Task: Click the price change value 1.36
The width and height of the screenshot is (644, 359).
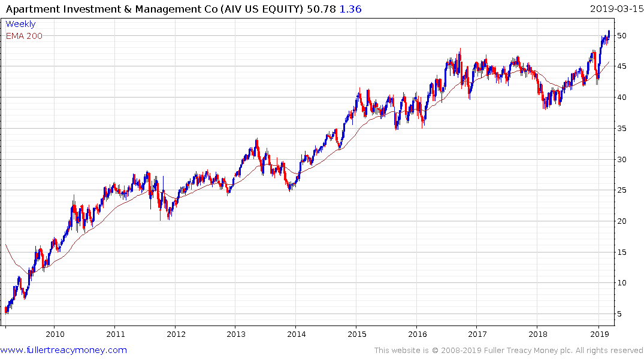Action: pos(350,9)
